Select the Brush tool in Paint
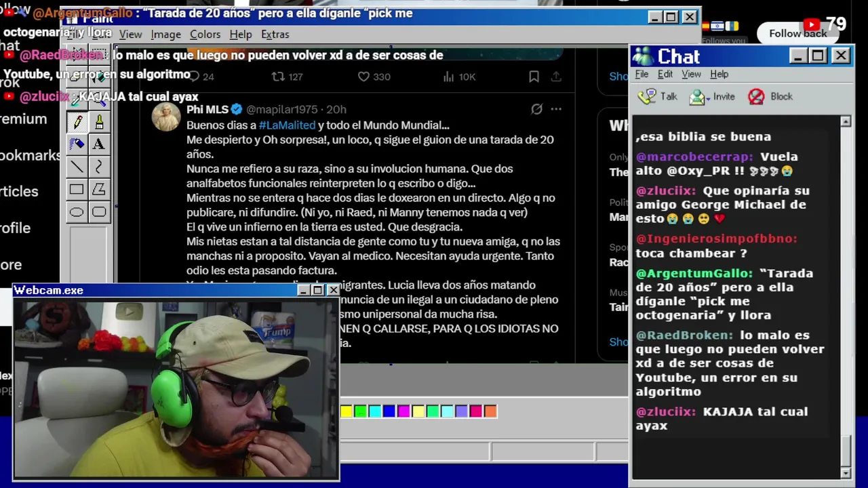 tap(99, 122)
